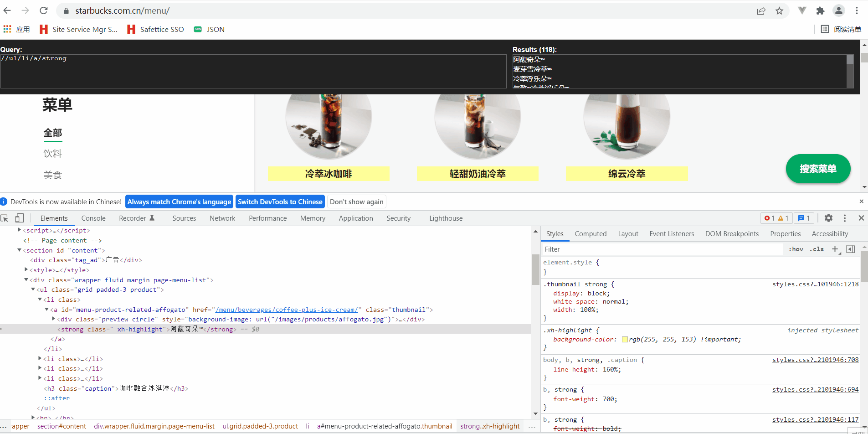
Task: Dismiss the DevTools language infobar
Action: click(861, 201)
